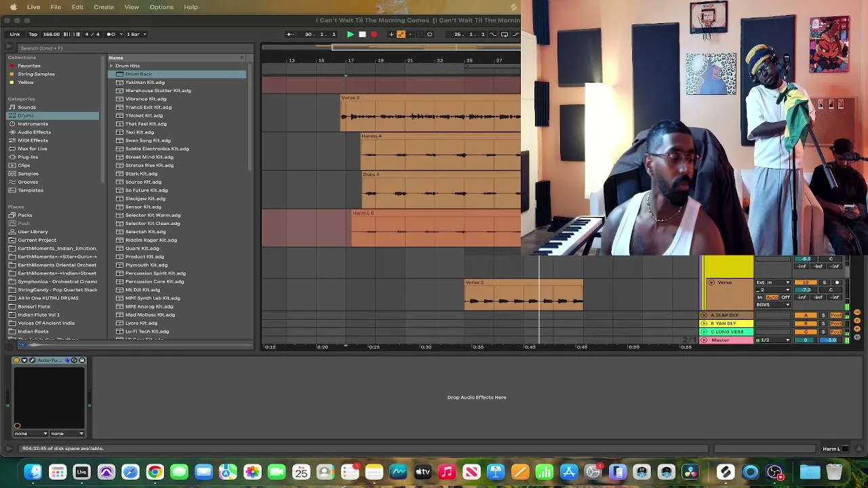Open the Edit menu
This screenshot has height=488, width=868.
click(x=77, y=7)
